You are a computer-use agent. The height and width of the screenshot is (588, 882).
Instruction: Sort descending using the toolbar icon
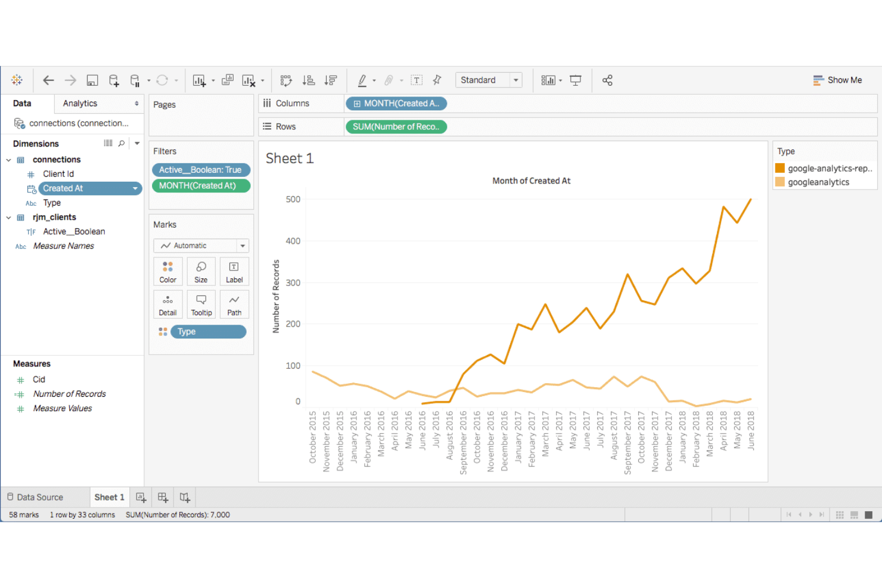click(331, 80)
